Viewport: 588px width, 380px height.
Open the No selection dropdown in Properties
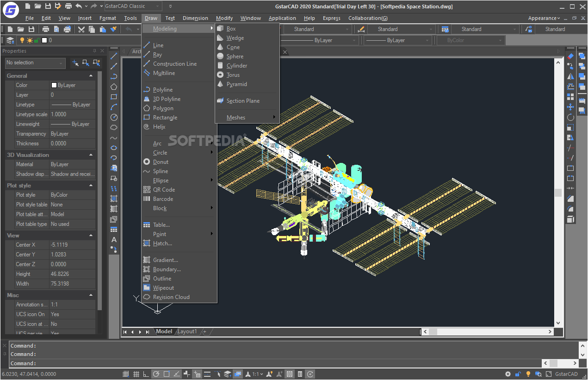(x=35, y=62)
